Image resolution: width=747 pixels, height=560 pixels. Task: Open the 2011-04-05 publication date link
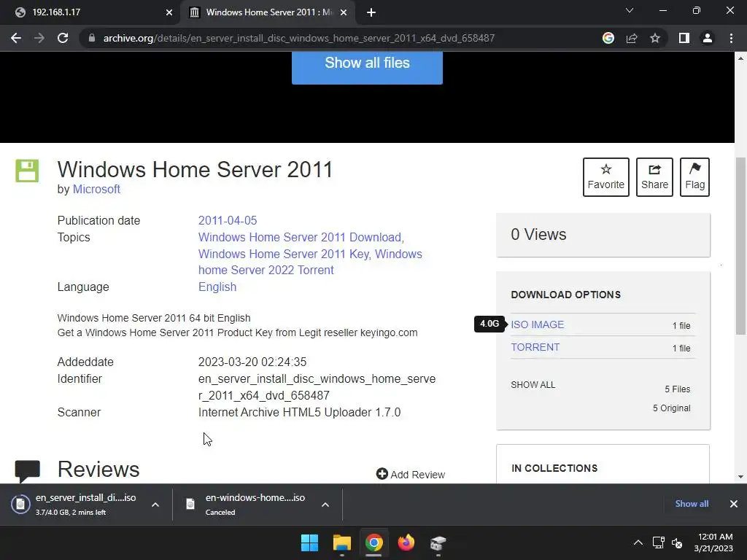228,220
